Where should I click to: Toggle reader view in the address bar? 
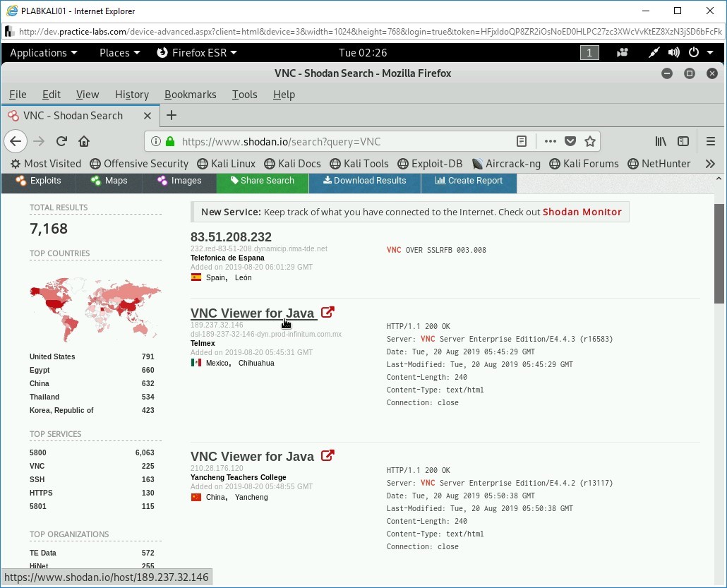coord(522,141)
